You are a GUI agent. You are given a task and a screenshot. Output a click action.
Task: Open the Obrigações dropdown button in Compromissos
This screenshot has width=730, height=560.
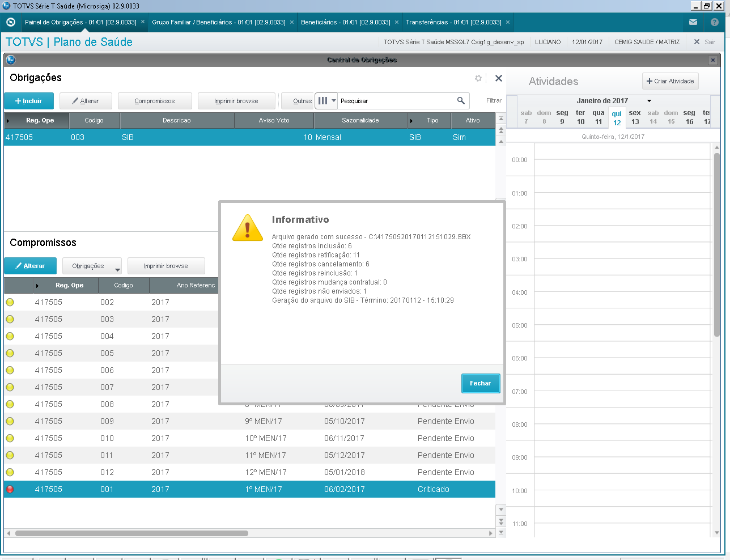point(92,266)
